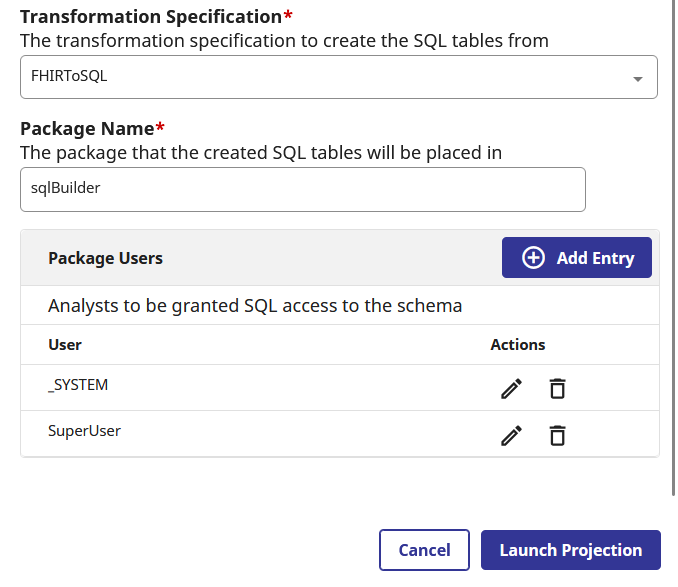Image resolution: width=678 pixels, height=587 pixels.
Task: Cancel the projection dialog
Action: [x=424, y=550]
